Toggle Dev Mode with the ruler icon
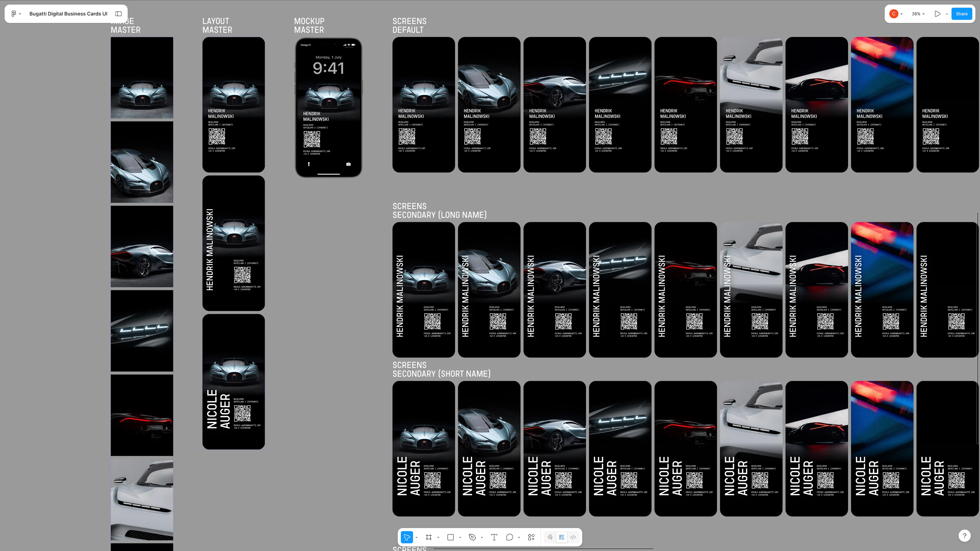 [561, 537]
